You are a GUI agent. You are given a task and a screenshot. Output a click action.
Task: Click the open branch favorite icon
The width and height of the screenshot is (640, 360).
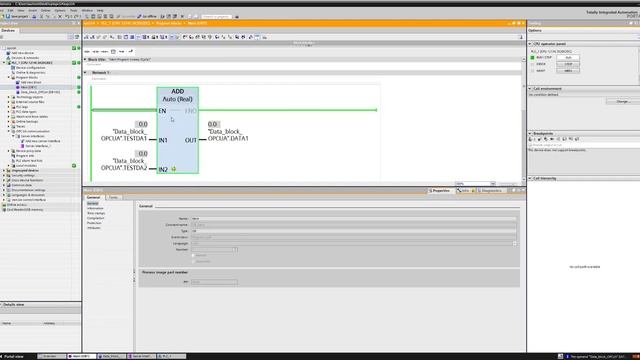point(122,51)
